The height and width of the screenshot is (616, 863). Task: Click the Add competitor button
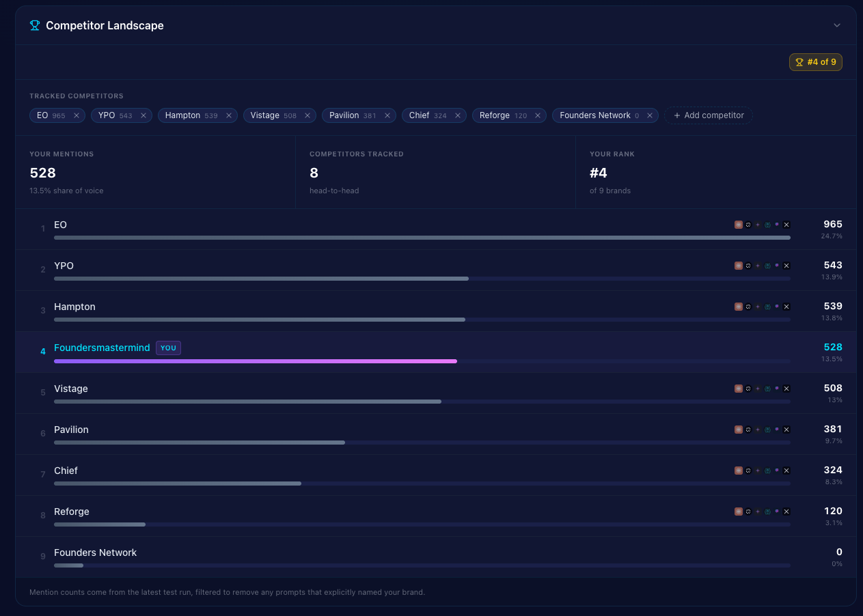click(x=709, y=115)
